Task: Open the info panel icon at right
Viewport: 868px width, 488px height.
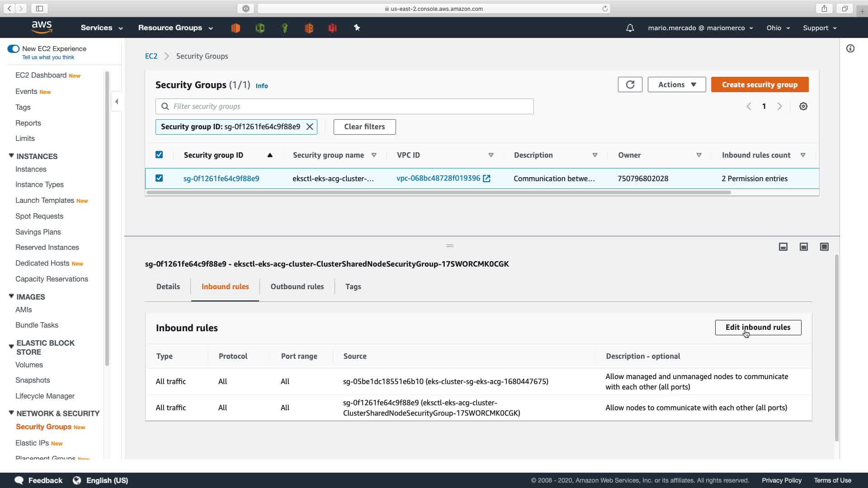Action: point(850,49)
